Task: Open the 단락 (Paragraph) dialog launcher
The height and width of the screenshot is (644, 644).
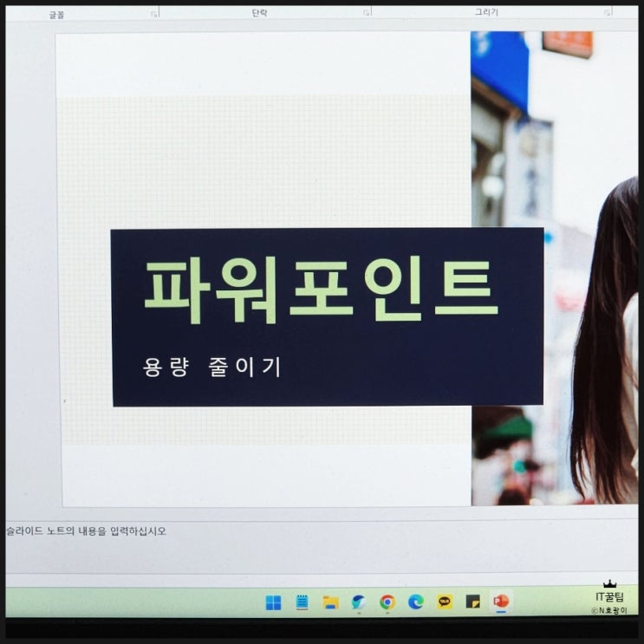Action: (x=367, y=13)
